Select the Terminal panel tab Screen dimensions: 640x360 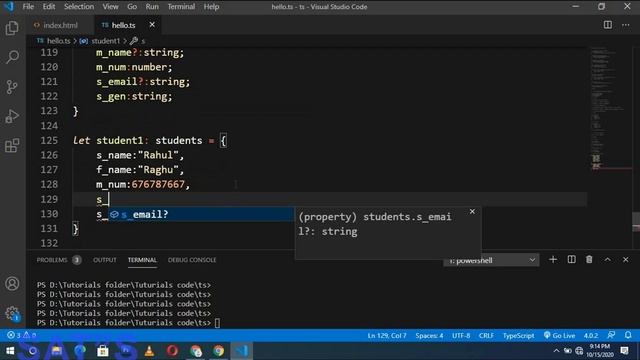point(142,260)
